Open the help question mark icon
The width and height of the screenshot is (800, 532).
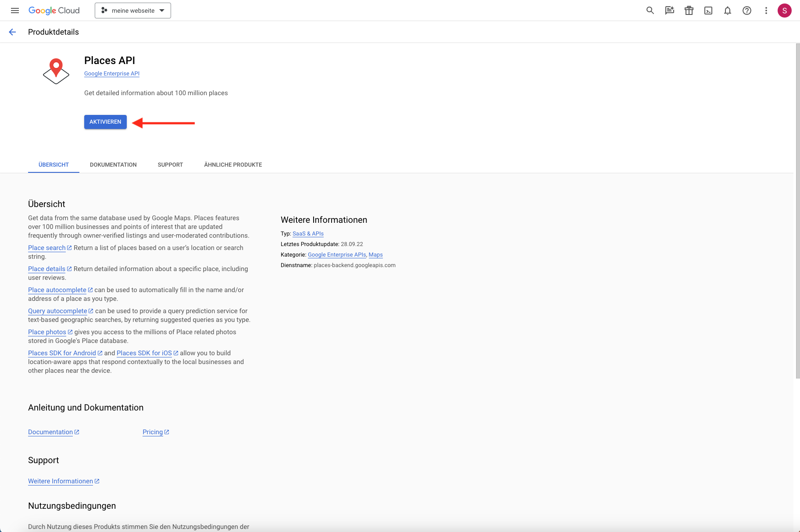747,11
